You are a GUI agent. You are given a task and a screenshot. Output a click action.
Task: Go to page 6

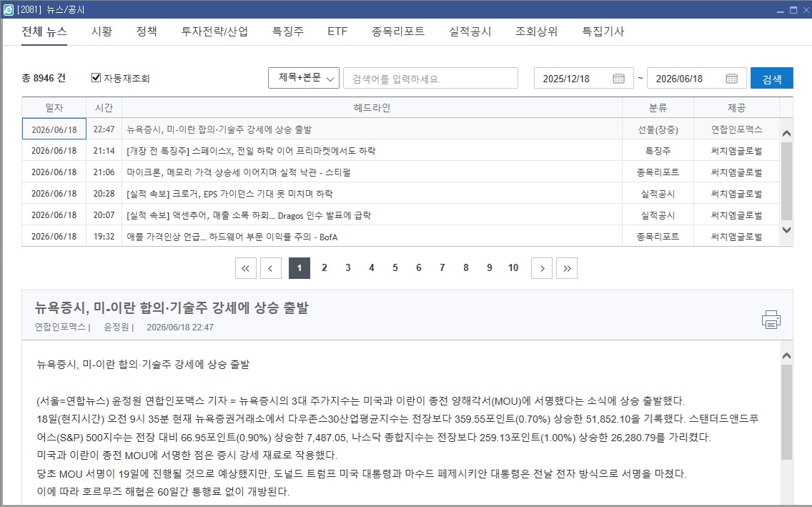click(418, 267)
